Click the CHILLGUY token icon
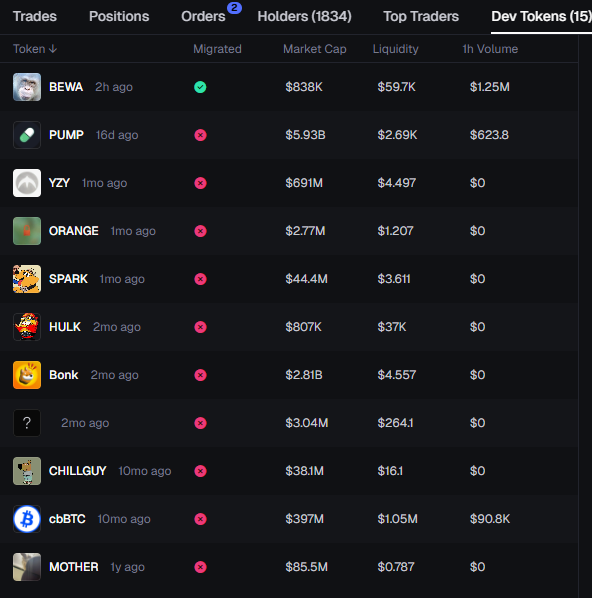This screenshot has width=592, height=598. 27,471
